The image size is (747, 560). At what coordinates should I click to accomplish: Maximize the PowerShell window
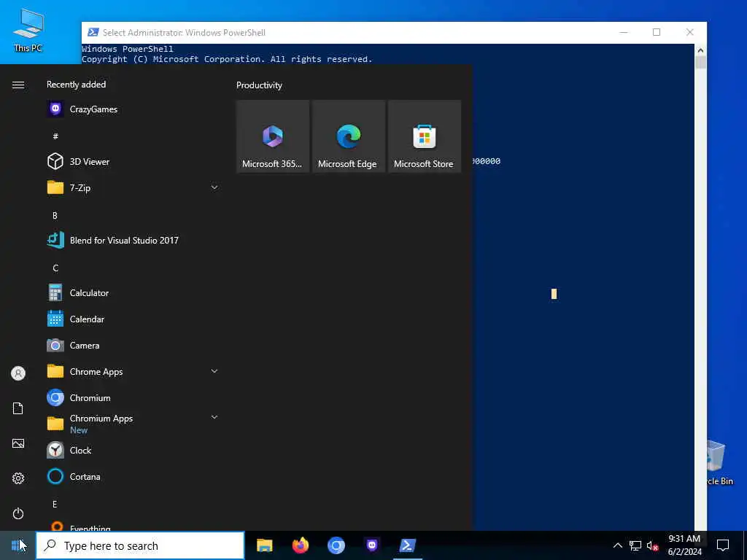click(657, 32)
